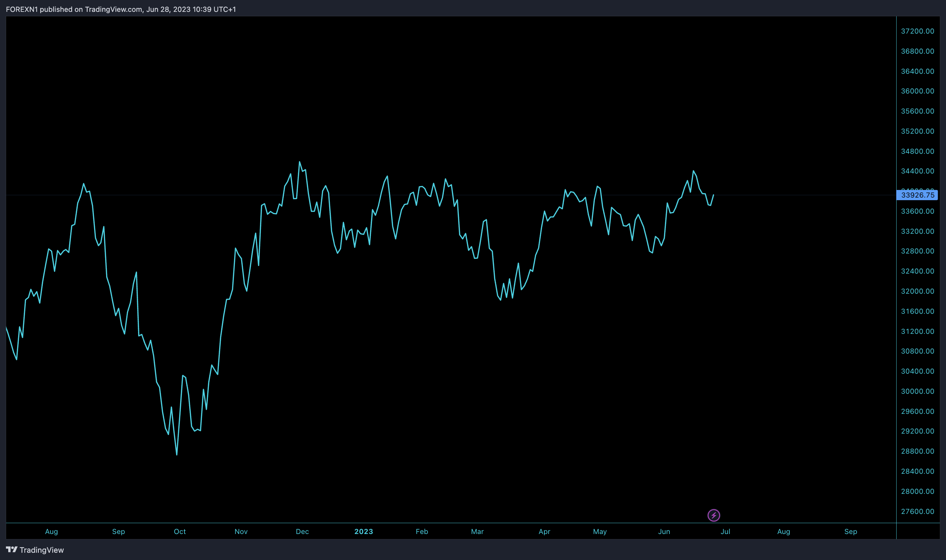Click the 28800.00 price axis label
The width and height of the screenshot is (946, 560).
(x=917, y=451)
